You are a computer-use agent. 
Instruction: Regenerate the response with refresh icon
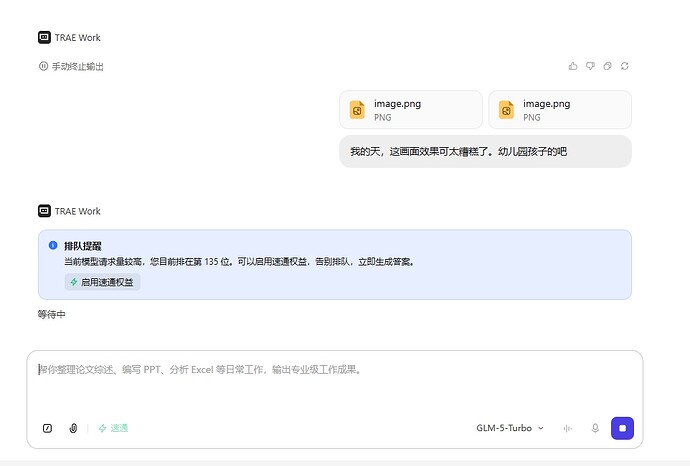point(624,66)
